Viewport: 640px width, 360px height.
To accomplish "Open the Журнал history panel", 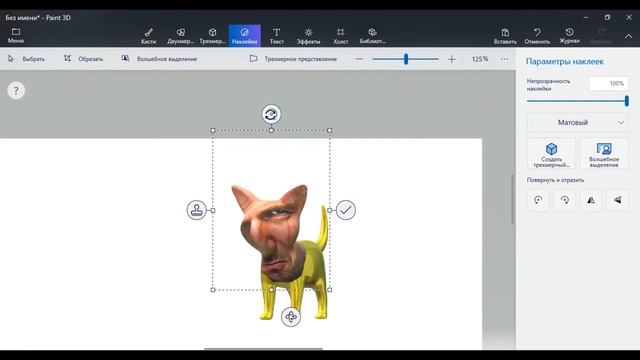I will tap(569, 36).
